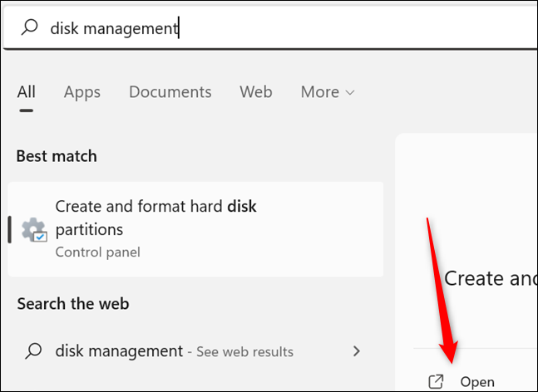
Task: Expand the web result's right chevron arrow
Action: [x=357, y=351]
